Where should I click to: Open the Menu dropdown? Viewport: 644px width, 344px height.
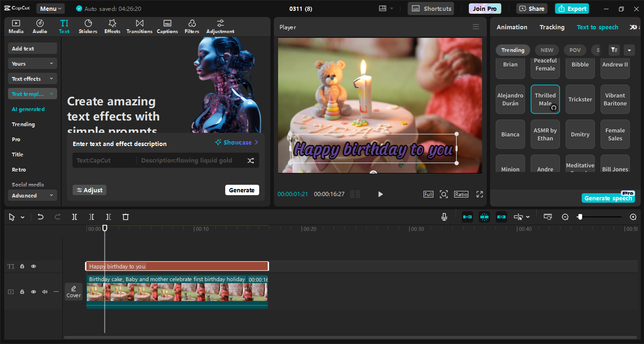pyautogui.click(x=51, y=9)
